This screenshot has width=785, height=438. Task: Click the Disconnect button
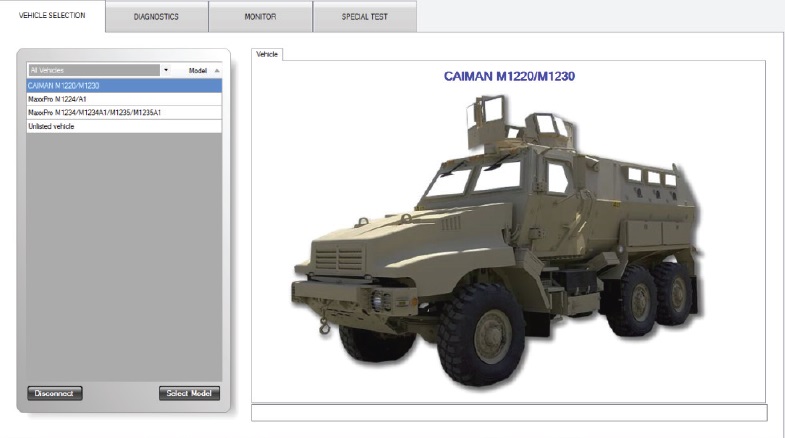click(x=55, y=393)
